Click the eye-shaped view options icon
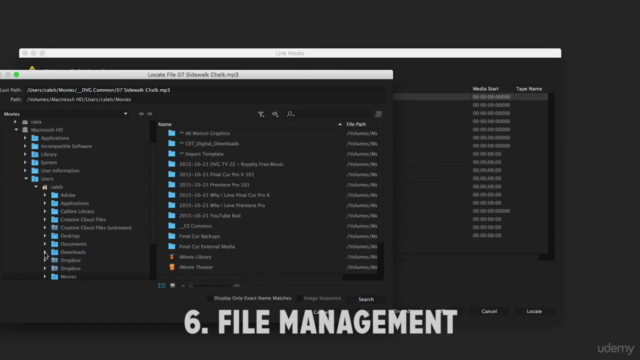 point(275,114)
